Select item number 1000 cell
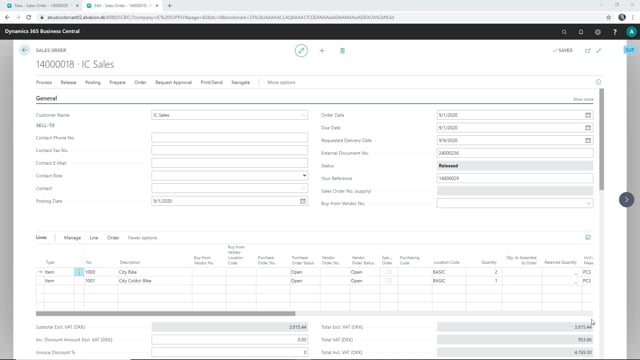This screenshot has width=640, height=360. click(x=101, y=272)
